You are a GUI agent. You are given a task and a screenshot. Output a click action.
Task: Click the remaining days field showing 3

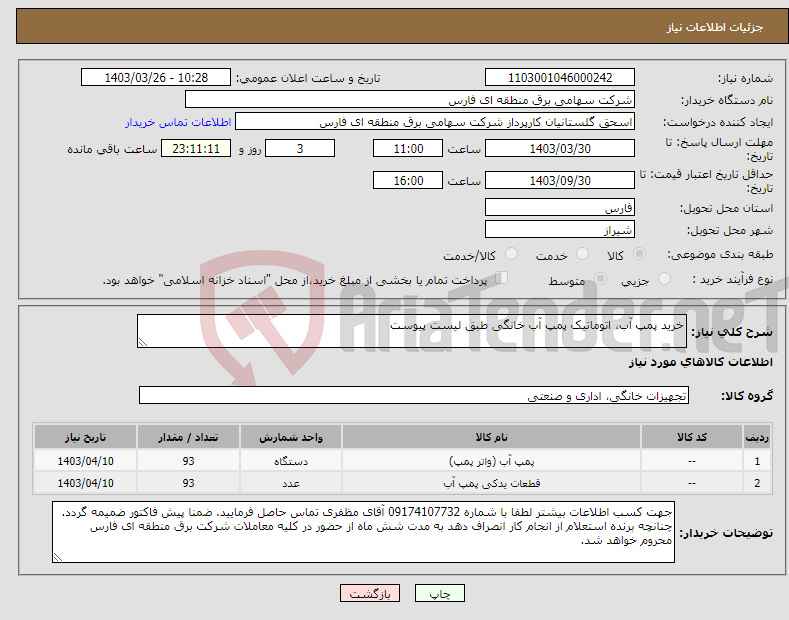(300, 148)
